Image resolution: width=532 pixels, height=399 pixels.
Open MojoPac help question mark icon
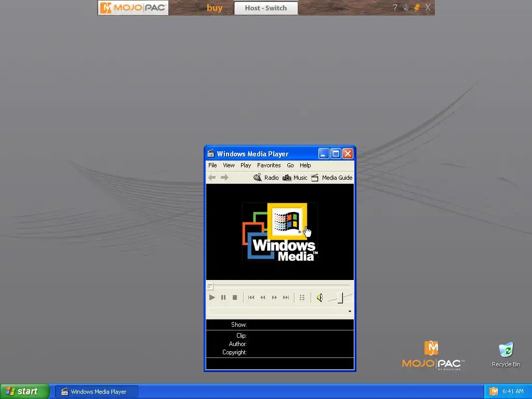395,7
